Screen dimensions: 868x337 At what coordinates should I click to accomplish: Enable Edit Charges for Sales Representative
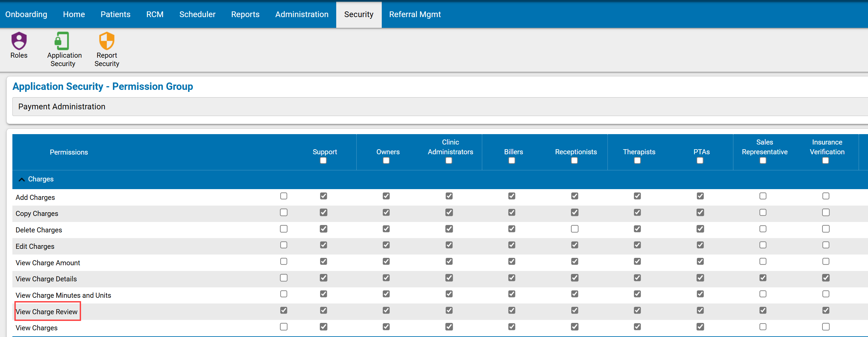point(763,245)
